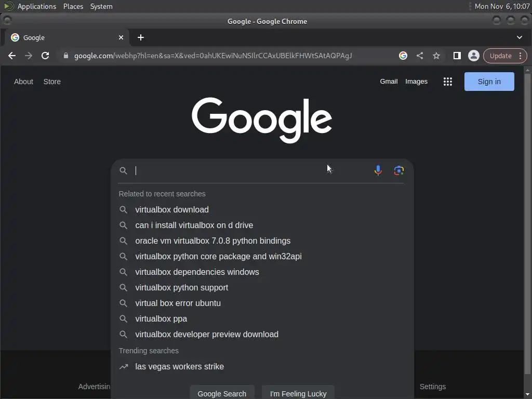This screenshot has width=532, height=399.
Task: Close the Google tab
Action: pos(121,37)
